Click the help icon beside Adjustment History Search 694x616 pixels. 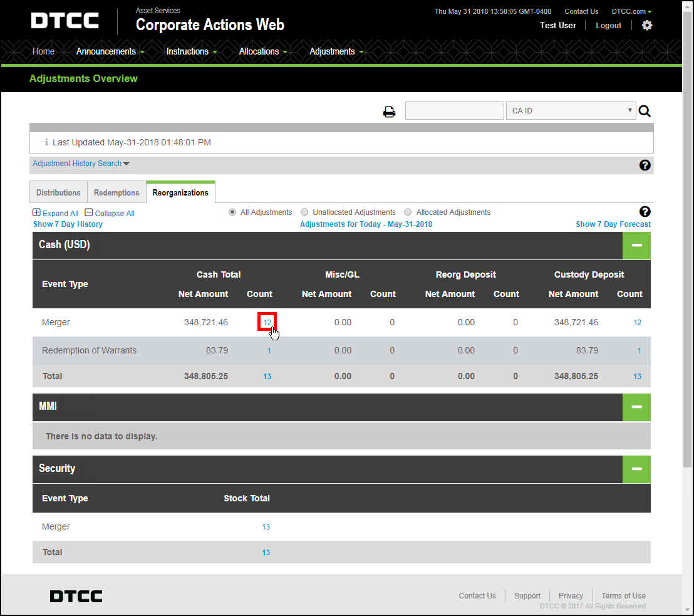[x=645, y=165]
